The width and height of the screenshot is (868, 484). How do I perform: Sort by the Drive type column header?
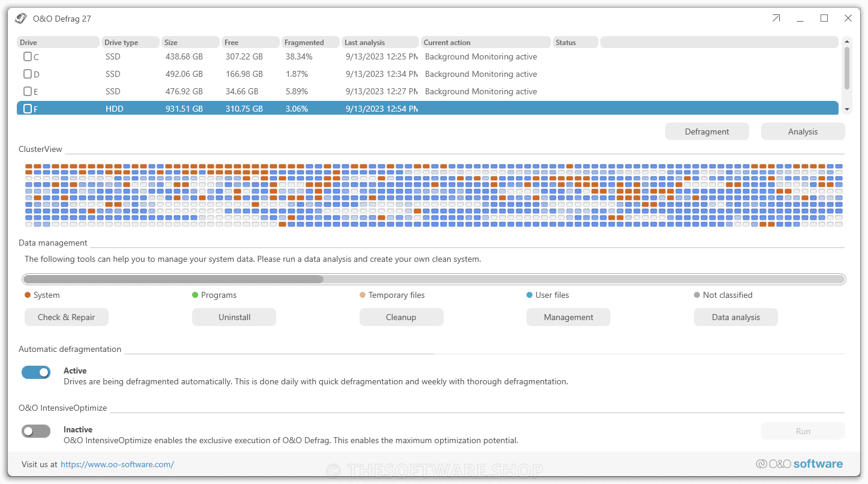[131, 42]
